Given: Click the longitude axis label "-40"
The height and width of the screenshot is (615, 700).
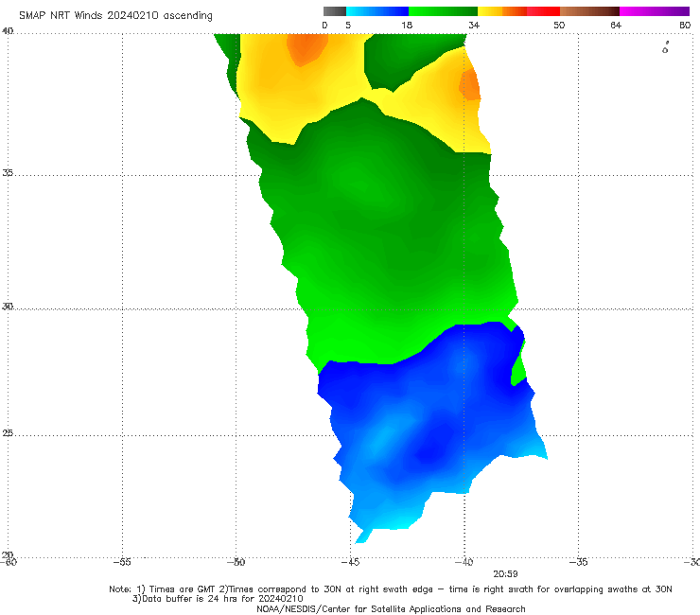Looking at the screenshot, I should (464, 562).
